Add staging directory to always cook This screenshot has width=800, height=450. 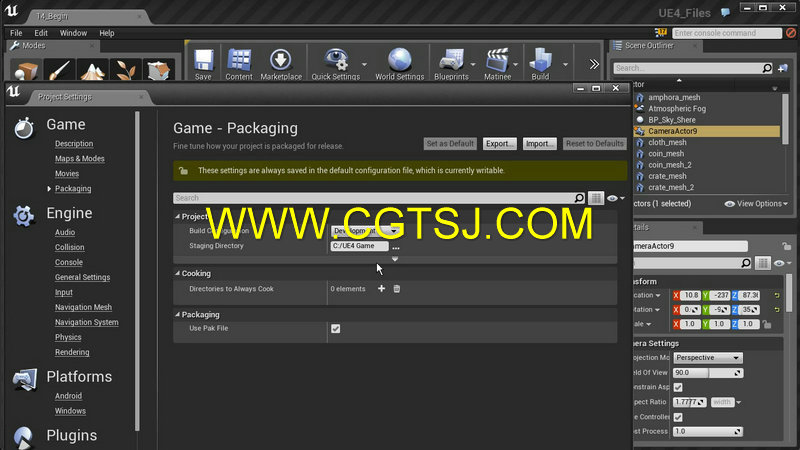coord(381,289)
